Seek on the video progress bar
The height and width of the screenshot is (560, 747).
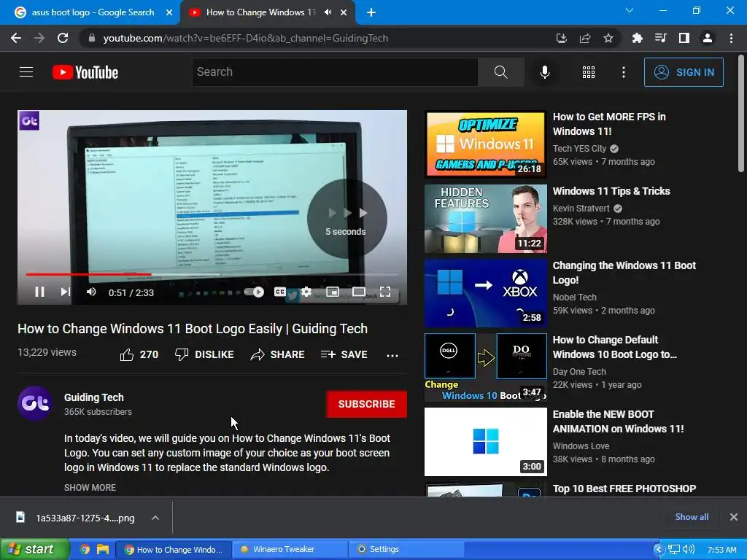(x=212, y=274)
